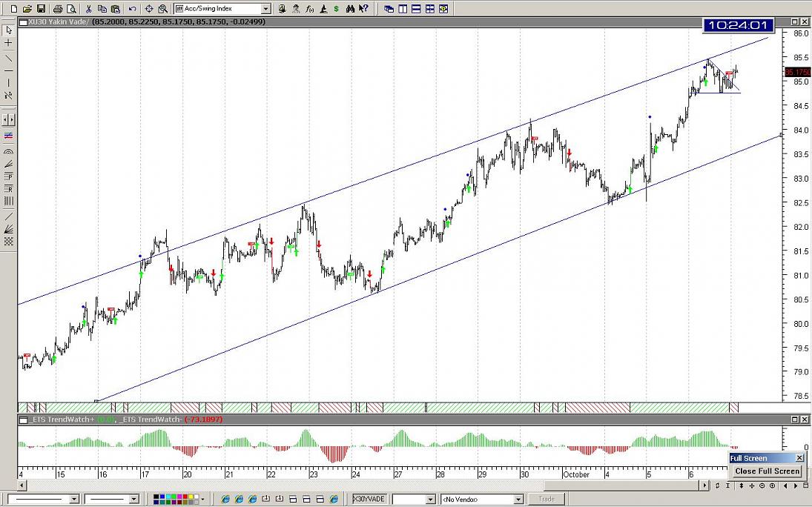The height and width of the screenshot is (507, 812).
Task: Pick the yellow swatch in color palette
Action: [190, 497]
